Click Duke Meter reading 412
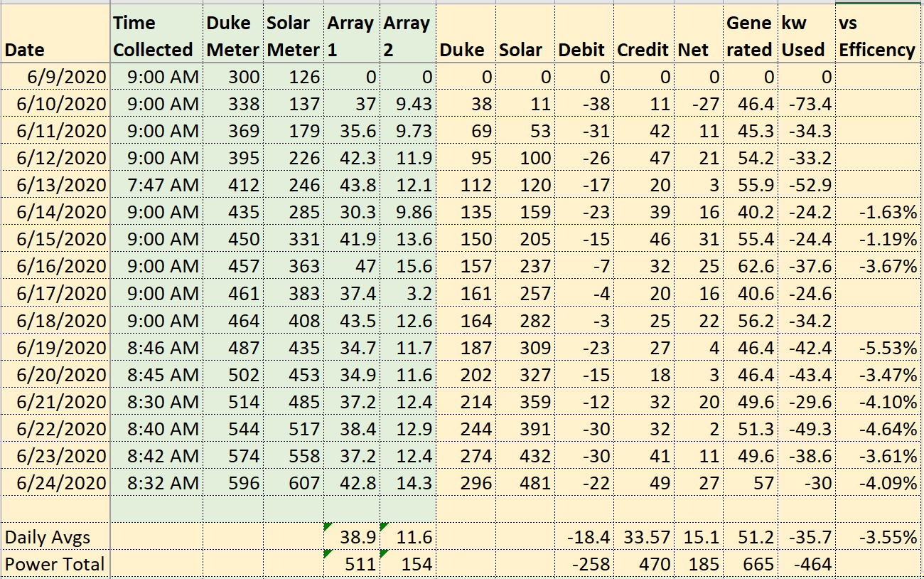 [233, 185]
